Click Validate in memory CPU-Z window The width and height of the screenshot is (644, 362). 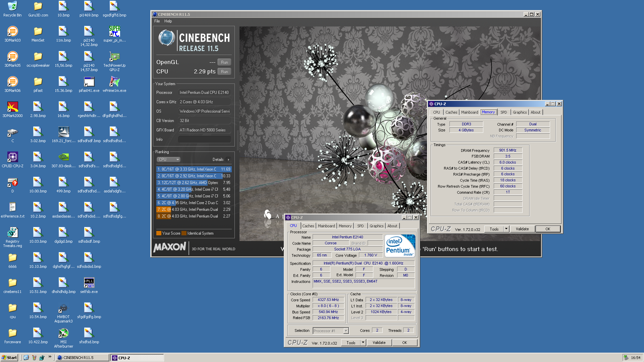(522, 229)
